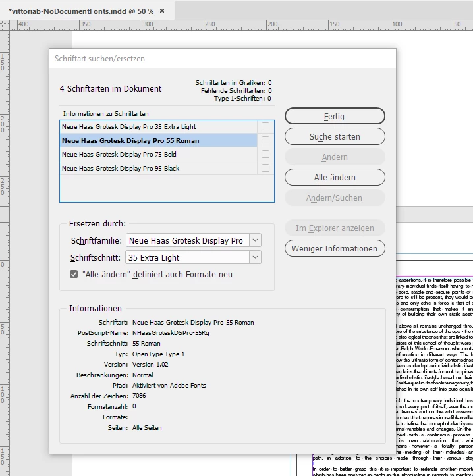Click the Suche starten button

click(335, 136)
